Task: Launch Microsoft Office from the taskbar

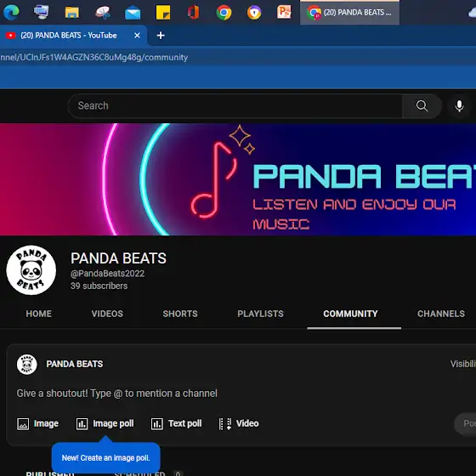Action: click(x=194, y=13)
